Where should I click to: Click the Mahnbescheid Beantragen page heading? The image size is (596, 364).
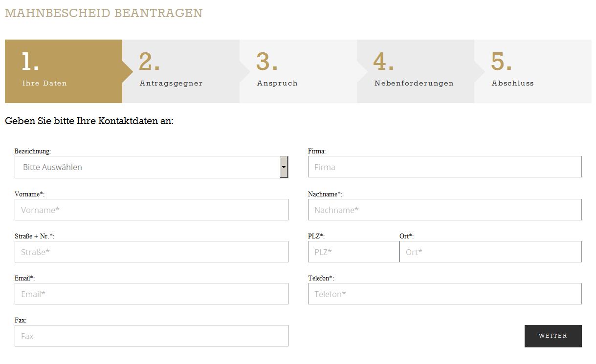coord(104,13)
